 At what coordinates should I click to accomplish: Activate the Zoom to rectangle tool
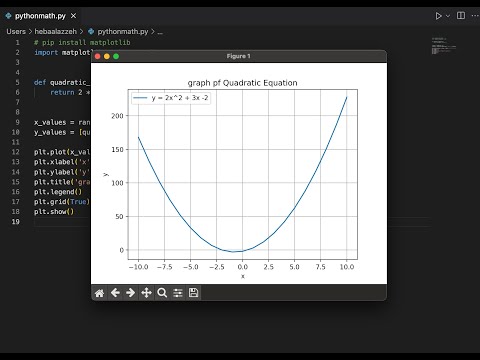[x=162, y=293]
